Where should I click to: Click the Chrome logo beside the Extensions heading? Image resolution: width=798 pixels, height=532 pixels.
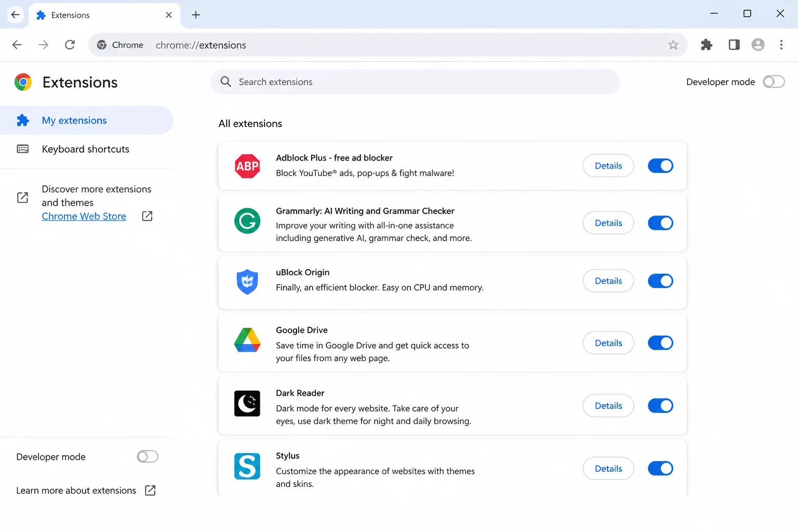coord(23,82)
